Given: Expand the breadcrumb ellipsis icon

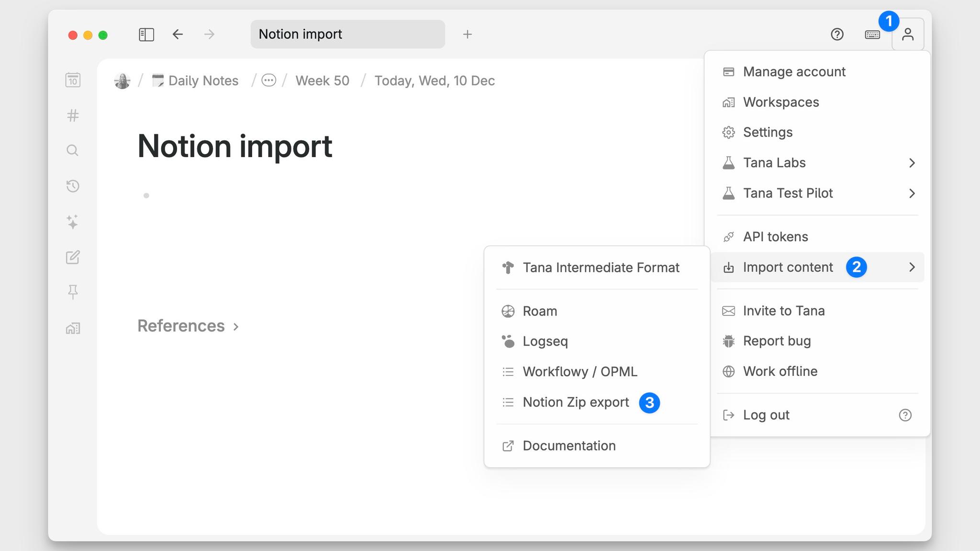Looking at the screenshot, I should tap(269, 80).
